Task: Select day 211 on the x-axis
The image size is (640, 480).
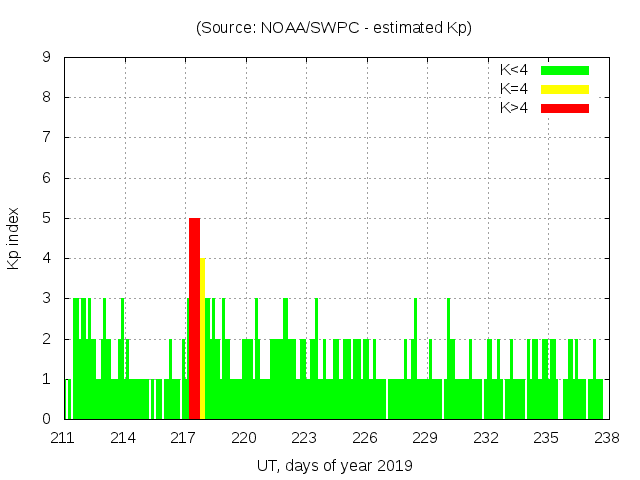Action: [x=63, y=438]
